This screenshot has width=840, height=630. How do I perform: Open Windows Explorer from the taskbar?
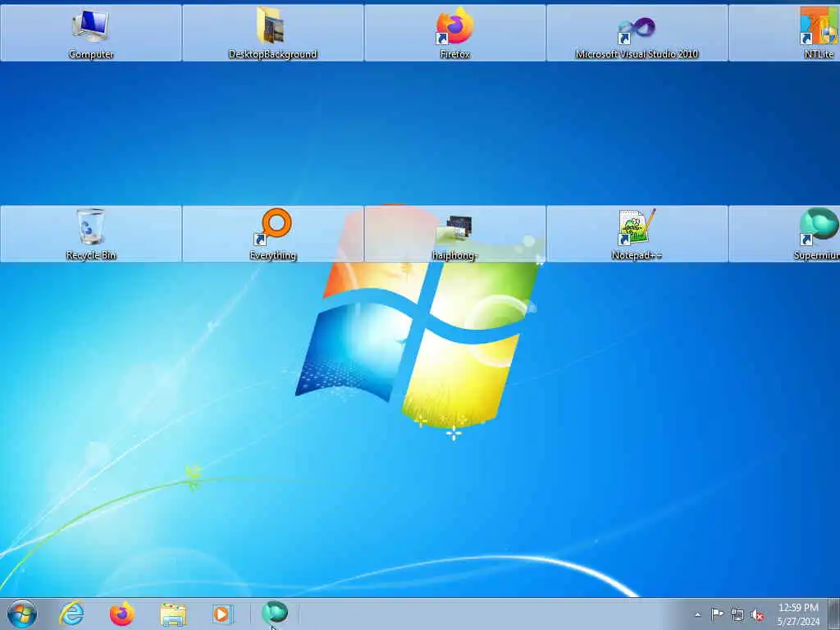[x=172, y=614]
